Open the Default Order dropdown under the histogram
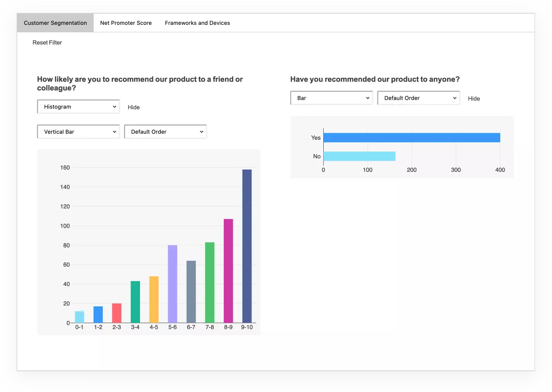 tap(165, 131)
